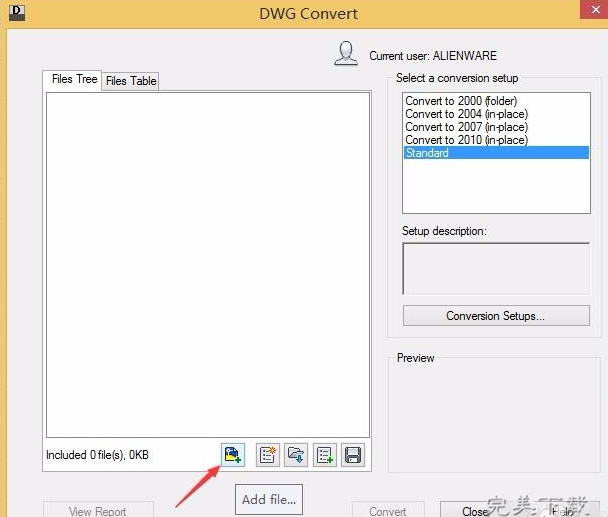Close the DWG Convert window
The width and height of the screenshot is (608, 517).
tap(594, 9)
